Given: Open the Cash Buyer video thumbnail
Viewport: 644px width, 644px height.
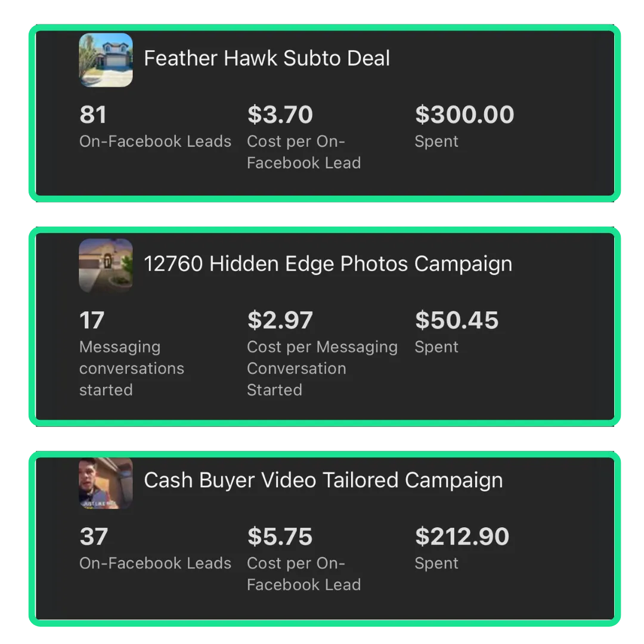Looking at the screenshot, I should pos(106,483).
